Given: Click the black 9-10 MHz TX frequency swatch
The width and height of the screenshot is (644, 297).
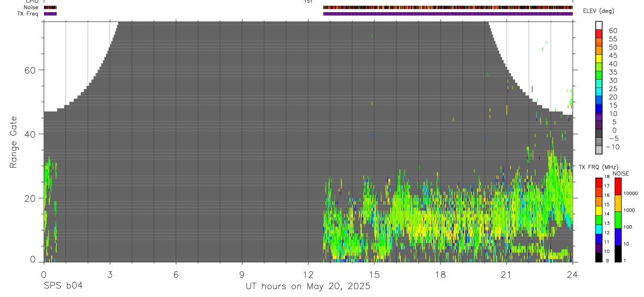Looking at the screenshot, I should pyautogui.click(x=599, y=258).
